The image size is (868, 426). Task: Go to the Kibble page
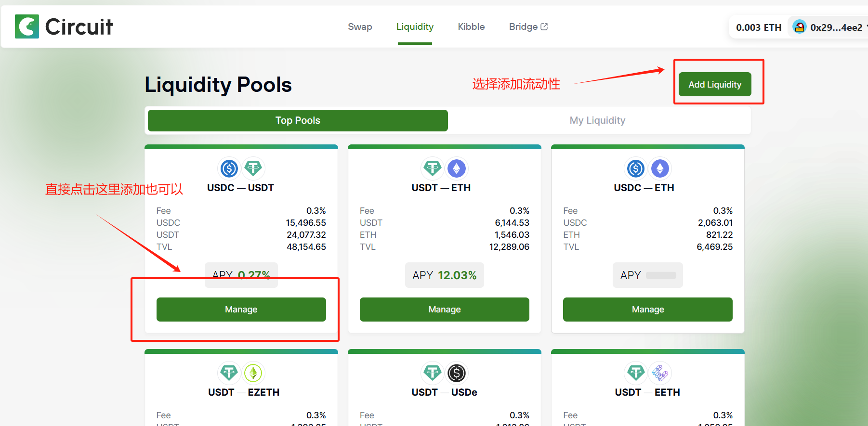[471, 26]
